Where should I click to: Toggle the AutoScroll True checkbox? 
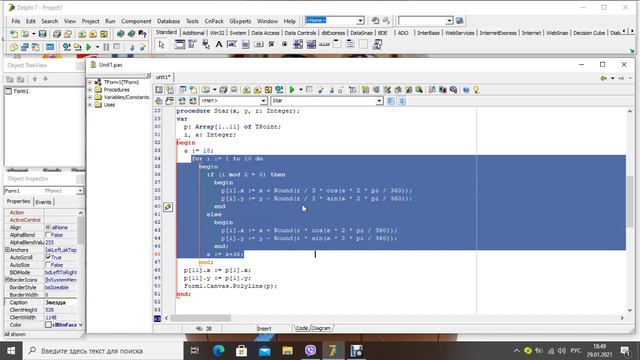click(48, 257)
